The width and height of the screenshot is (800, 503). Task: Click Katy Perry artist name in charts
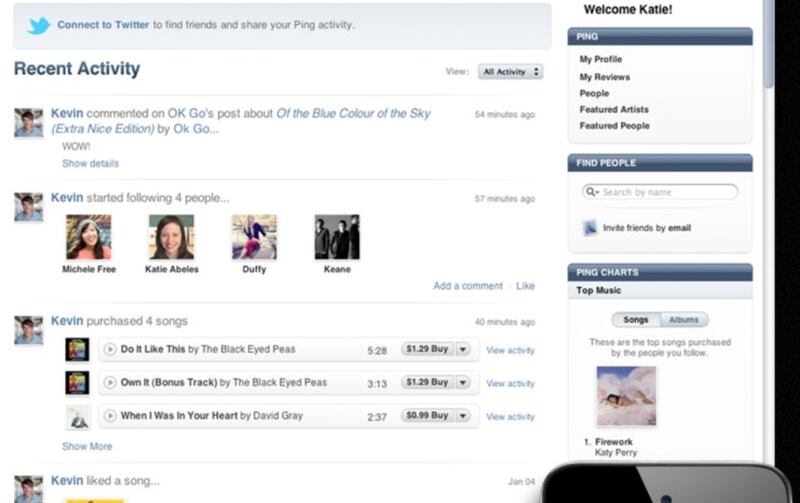click(x=616, y=452)
